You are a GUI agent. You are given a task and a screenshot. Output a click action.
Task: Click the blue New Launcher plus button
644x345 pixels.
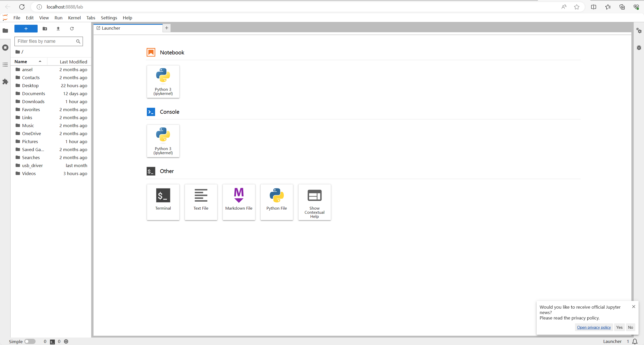click(26, 29)
